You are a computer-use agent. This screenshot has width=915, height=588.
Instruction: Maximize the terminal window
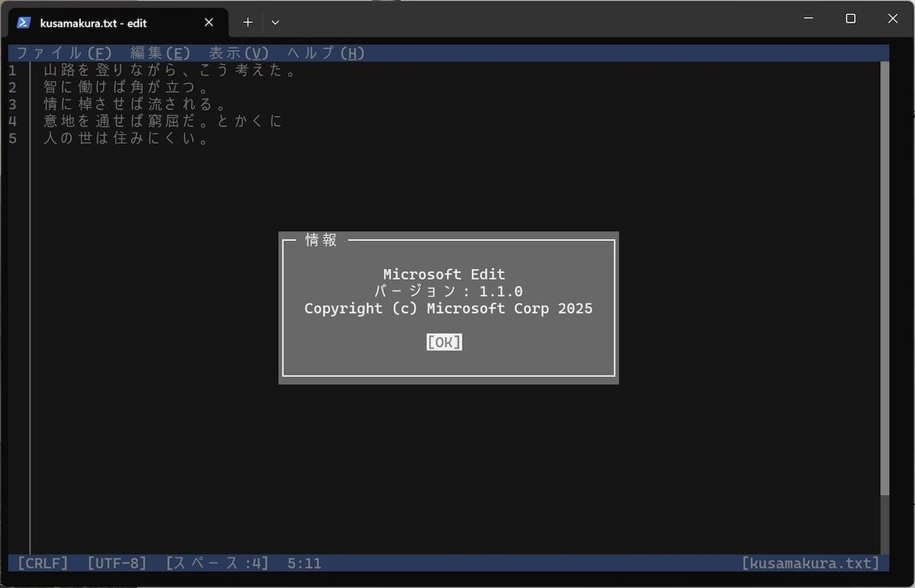(851, 18)
